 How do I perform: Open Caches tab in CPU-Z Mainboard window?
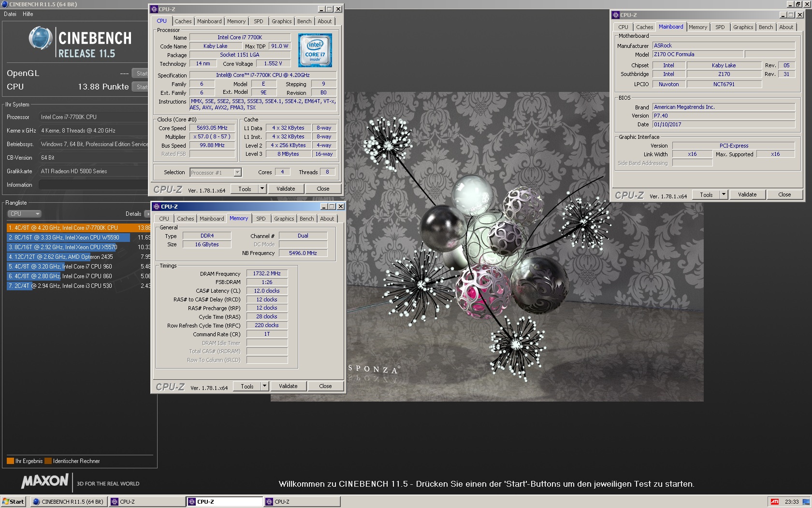click(x=645, y=27)
